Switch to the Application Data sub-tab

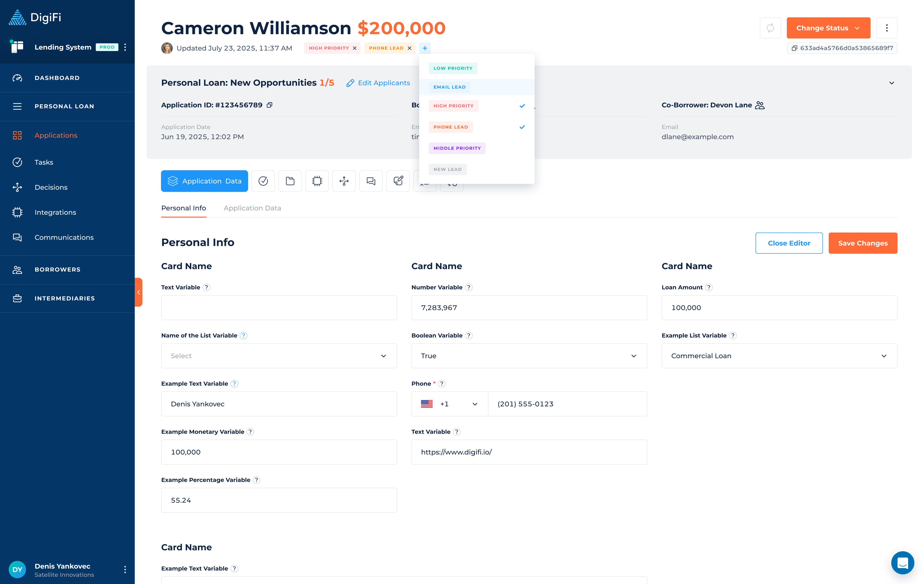[252, 208]
